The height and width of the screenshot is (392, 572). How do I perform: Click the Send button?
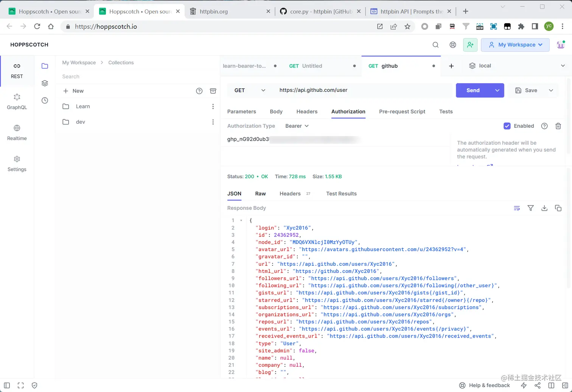(x=473, y=90)
